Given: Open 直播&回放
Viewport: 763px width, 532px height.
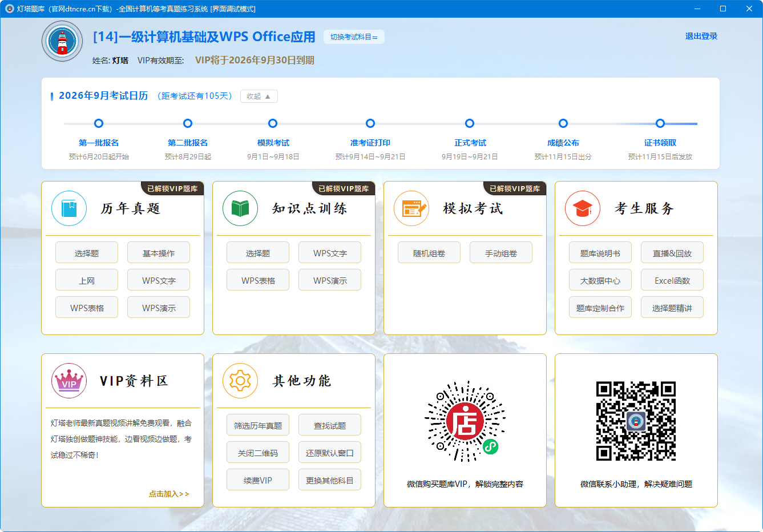Looking at the screenshot, I should (672, 253).
